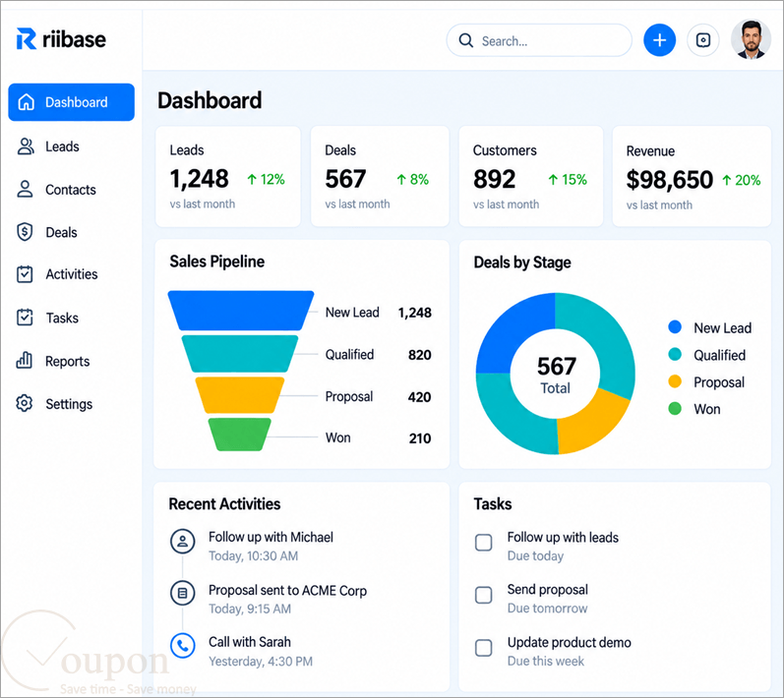
Task: Click the riibase logo icon
Action: [27, 39]
